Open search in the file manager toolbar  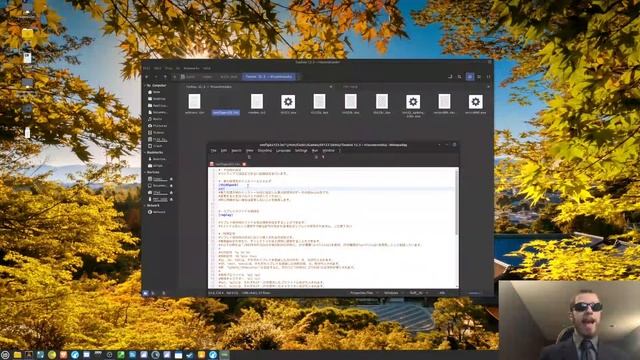tap(460, 76)
